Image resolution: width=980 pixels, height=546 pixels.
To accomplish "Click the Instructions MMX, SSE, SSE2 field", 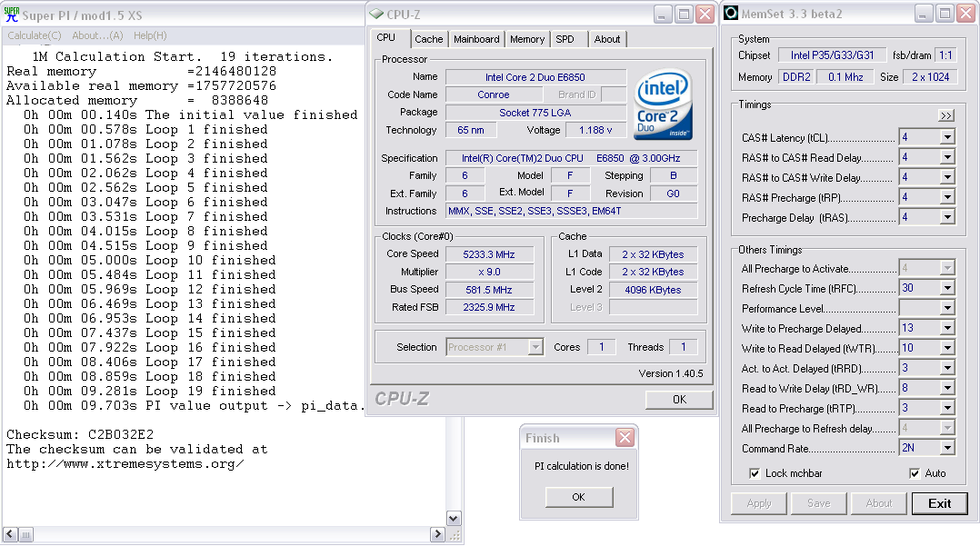I will pos(571,211).
